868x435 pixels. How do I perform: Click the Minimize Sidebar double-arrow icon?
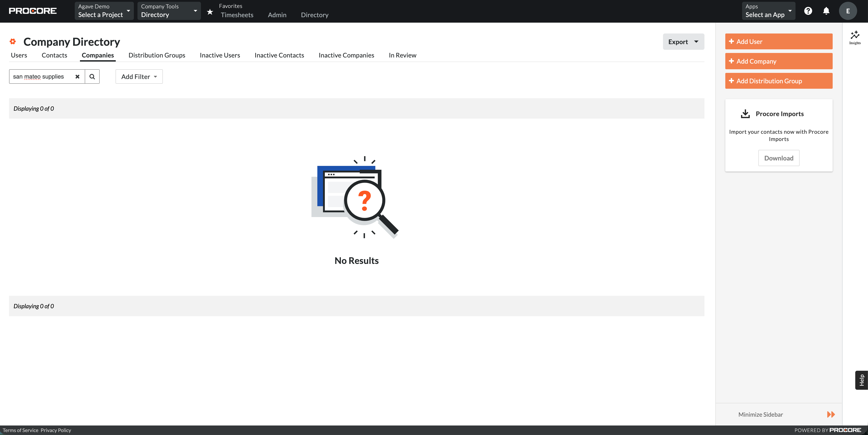click(x=831, y=414)
